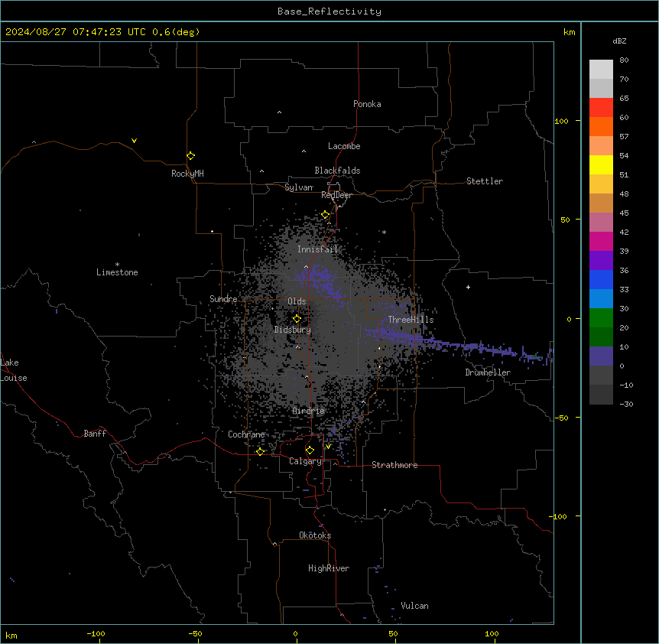The height and width of the screenshot is (644, 659).
Task: Click the white plus marker north of Drumheller
Action: click(468, 287)
